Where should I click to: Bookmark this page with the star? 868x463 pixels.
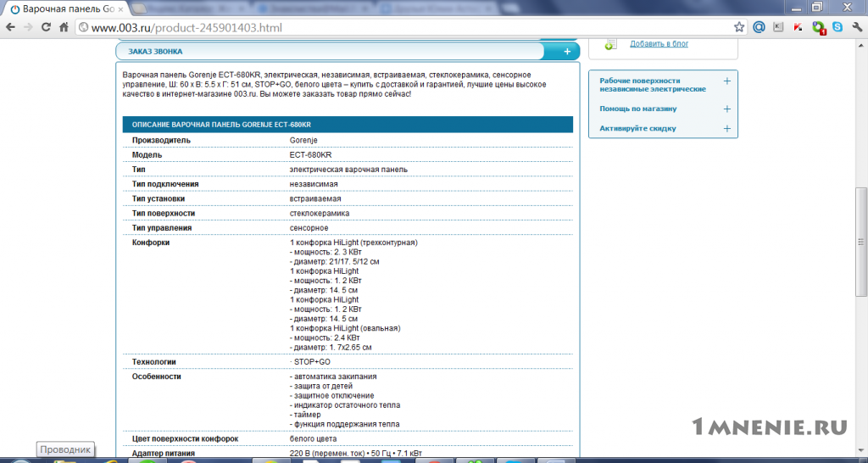739,27
